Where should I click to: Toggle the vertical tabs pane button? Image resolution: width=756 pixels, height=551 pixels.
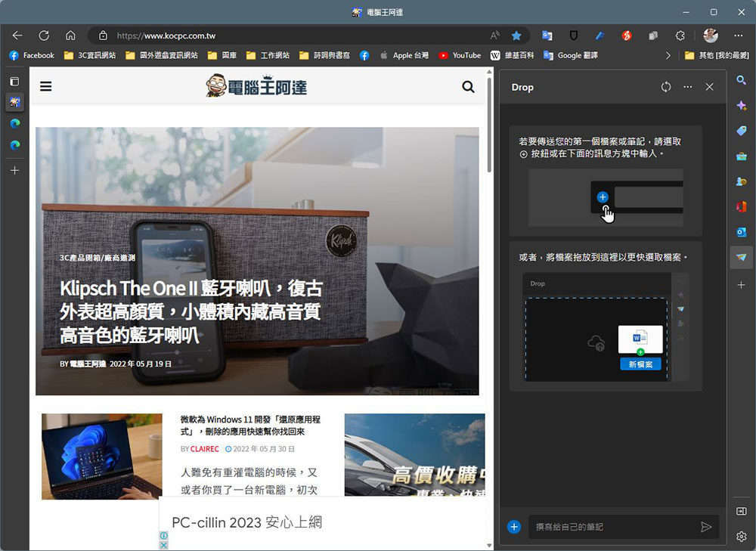[x=14, y=81]
